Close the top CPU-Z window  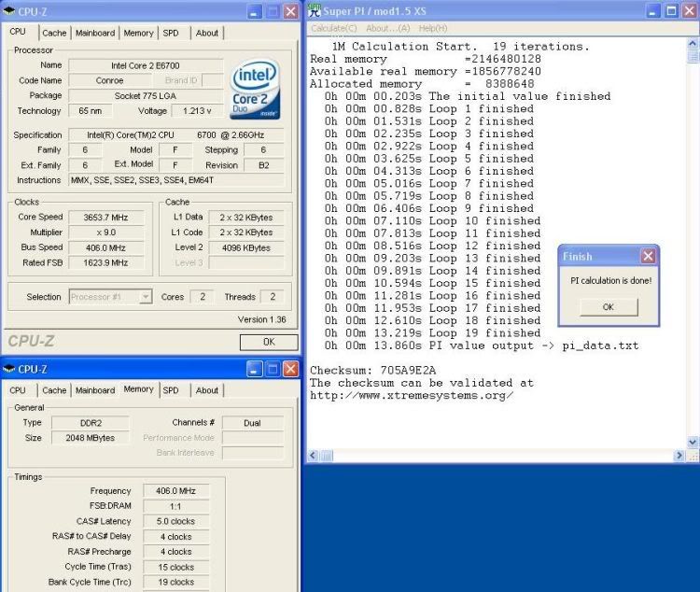click(x=290, y=11)
